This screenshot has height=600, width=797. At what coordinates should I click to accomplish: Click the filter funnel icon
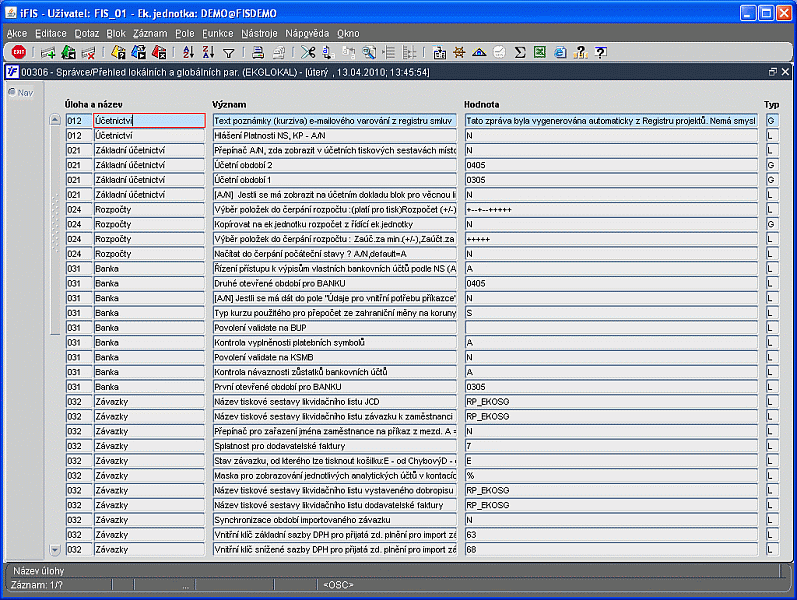coord(229,53)
